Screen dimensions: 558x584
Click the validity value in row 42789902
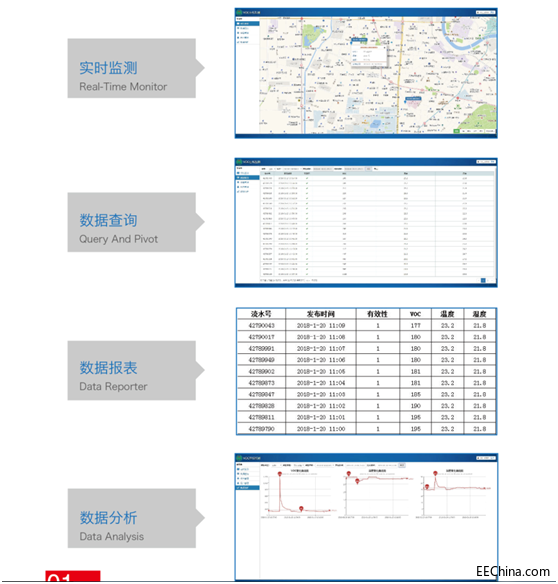point(378,371)
